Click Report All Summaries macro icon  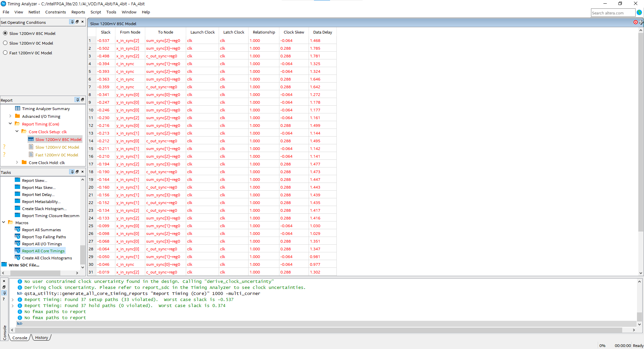pyautogui.click(x=17, y=230)
